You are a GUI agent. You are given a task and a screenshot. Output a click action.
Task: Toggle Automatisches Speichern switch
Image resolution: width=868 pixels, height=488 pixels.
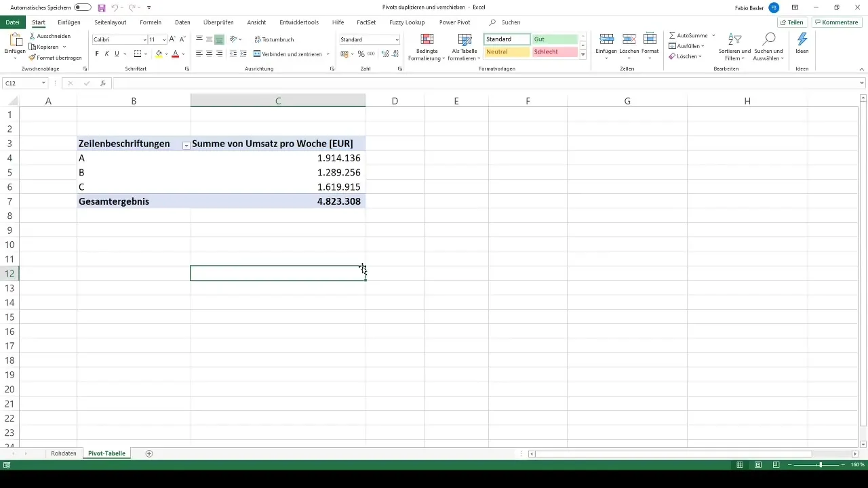pyautogui.click(x=83, y=7)
